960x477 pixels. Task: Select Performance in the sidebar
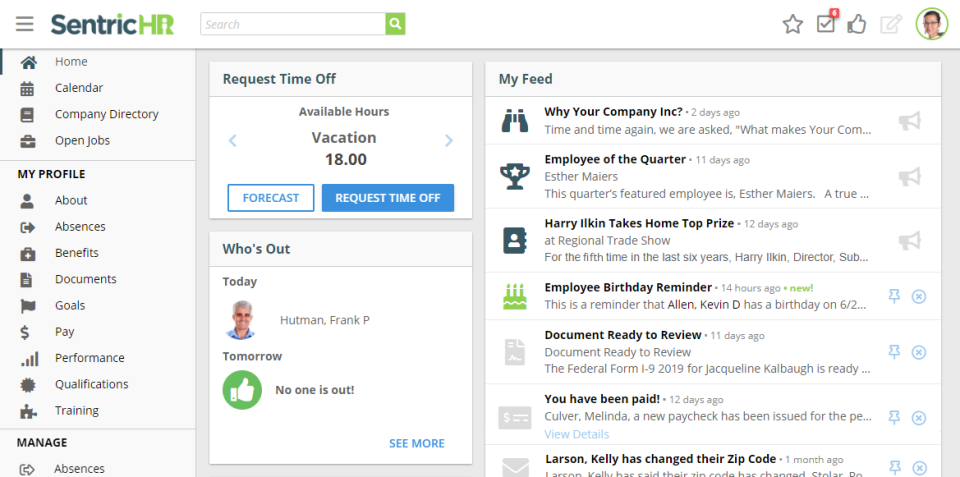(89, 358)
